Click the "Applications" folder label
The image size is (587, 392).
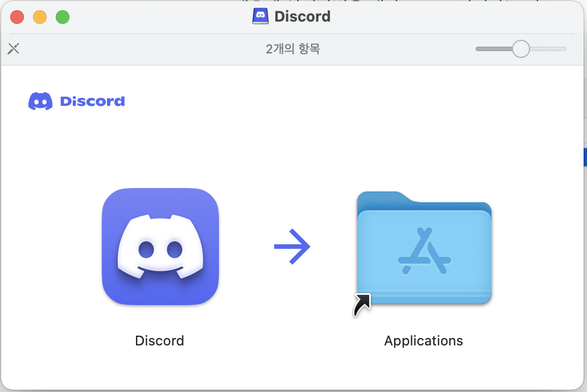[423, 341]
